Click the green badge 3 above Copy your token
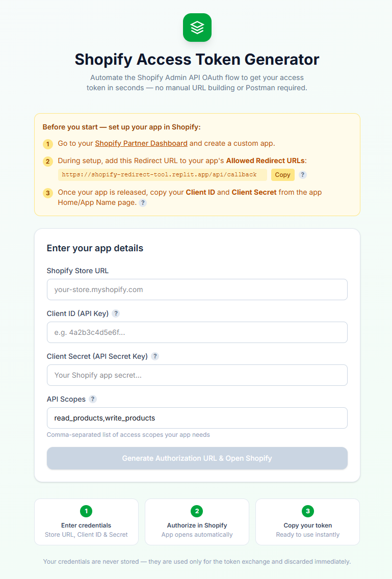The height and width of the screenshot is (579, 392). [x=307, y=511]
